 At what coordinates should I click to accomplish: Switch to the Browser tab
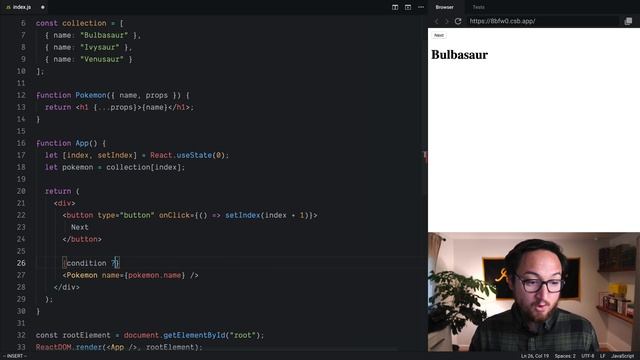click(x=444, y=7)
